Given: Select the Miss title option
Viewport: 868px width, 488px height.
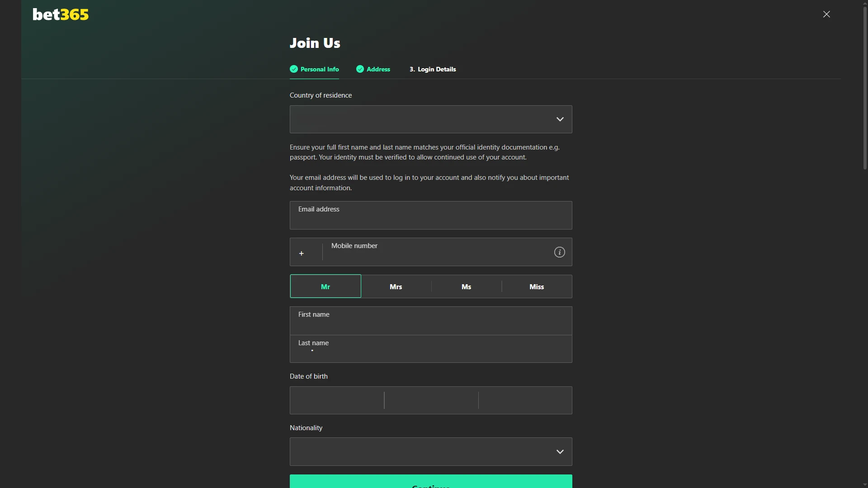Looking at the screenshot, I should click(536, 286).
